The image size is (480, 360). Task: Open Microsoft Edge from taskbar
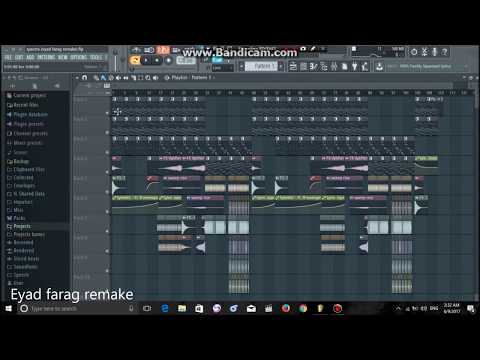[165, 309]
